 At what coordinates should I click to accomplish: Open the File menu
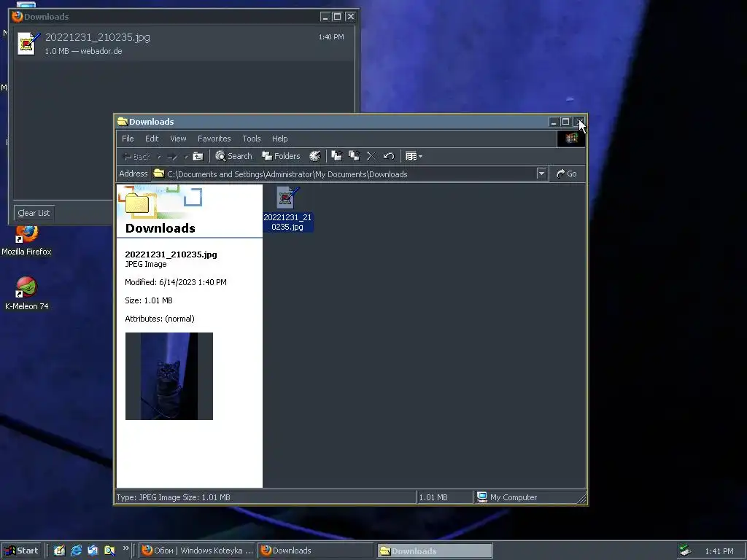click(x=128, y=139)
